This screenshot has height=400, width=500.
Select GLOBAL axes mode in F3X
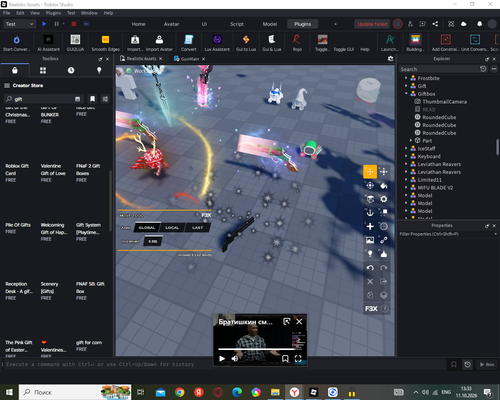point(147,228)
